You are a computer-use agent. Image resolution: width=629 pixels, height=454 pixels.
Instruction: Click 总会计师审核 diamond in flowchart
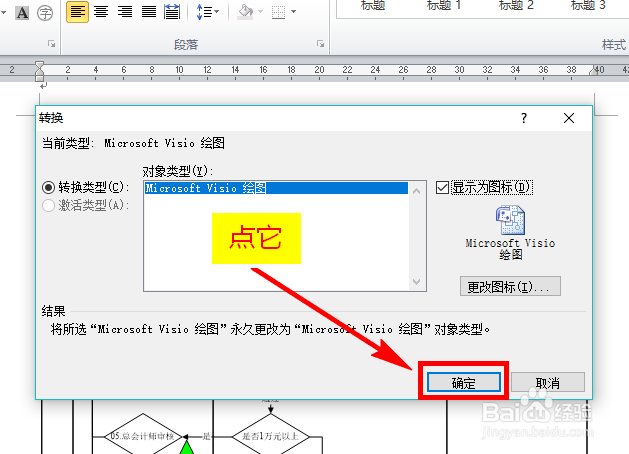click(x=143, y=436)
